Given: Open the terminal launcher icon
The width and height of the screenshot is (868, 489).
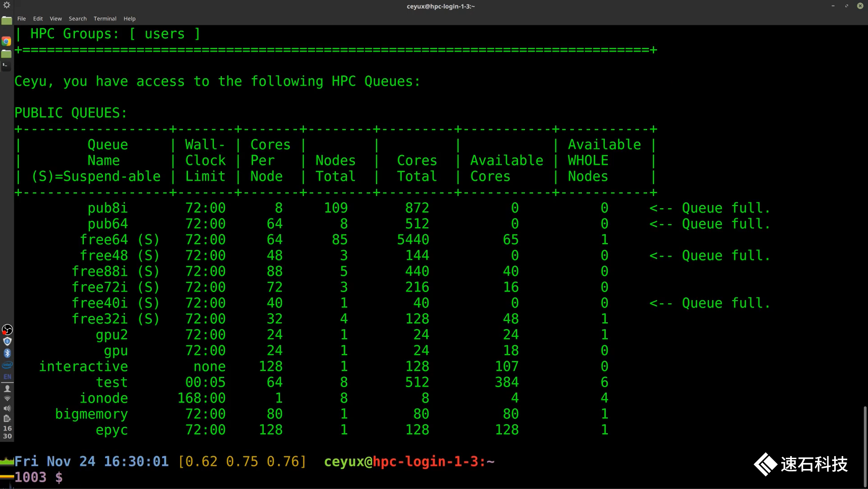Looking at the screenshot, I should click(x=6, y=66).
